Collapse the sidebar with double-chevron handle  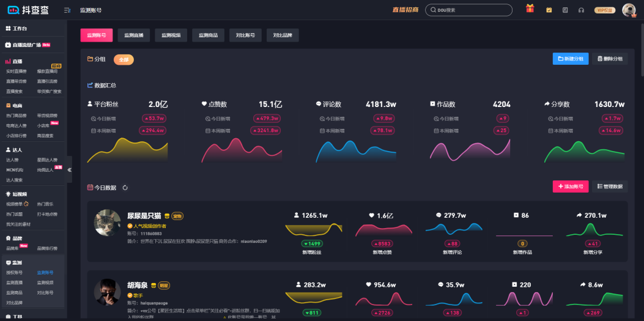pos(69,169)
